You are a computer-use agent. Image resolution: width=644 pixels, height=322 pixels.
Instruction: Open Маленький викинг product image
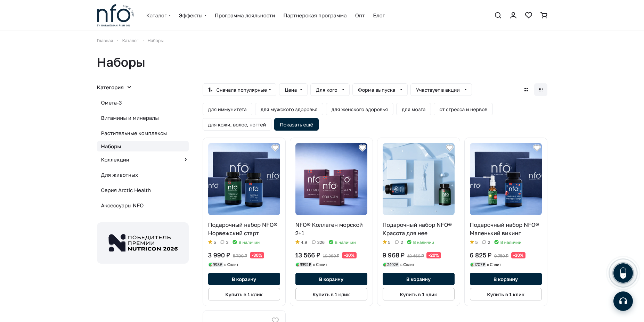pyautogui.click(x=506, y=179)
